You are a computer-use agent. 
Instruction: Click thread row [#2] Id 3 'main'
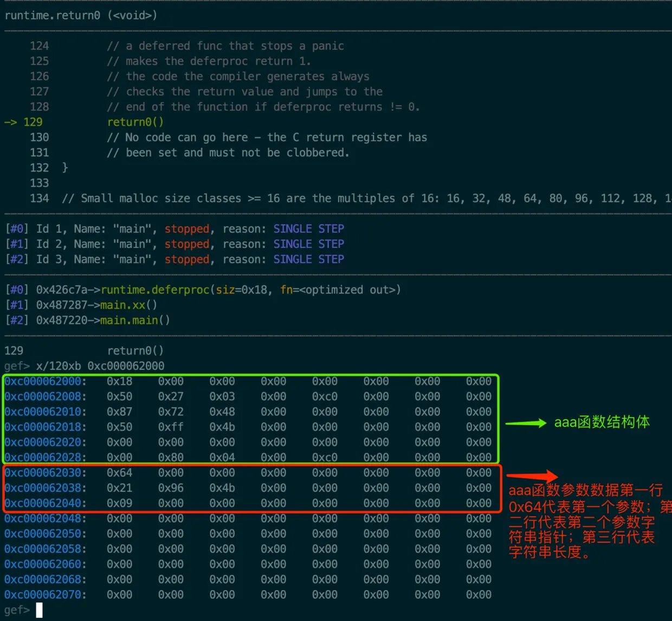click(175, 259)
